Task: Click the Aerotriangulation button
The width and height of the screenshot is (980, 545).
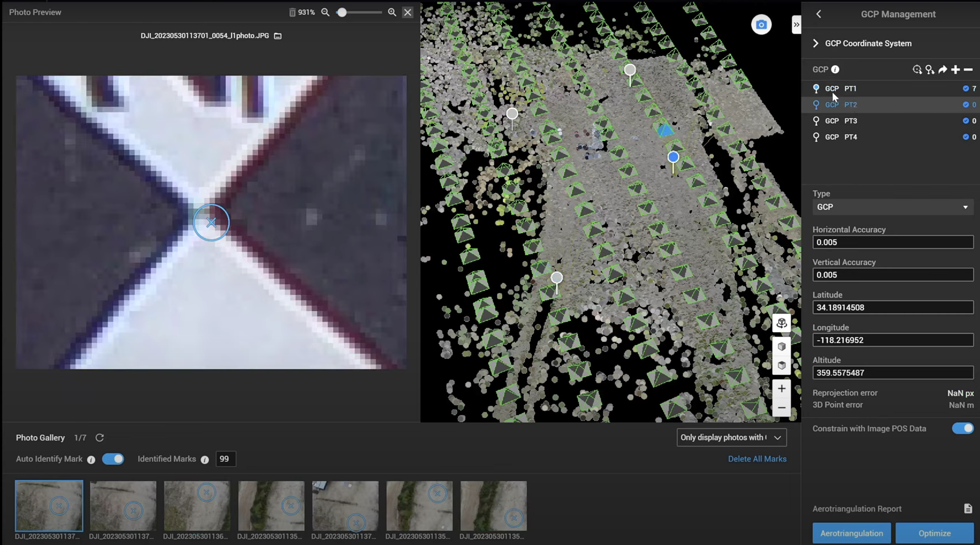Action: [851, 533]
